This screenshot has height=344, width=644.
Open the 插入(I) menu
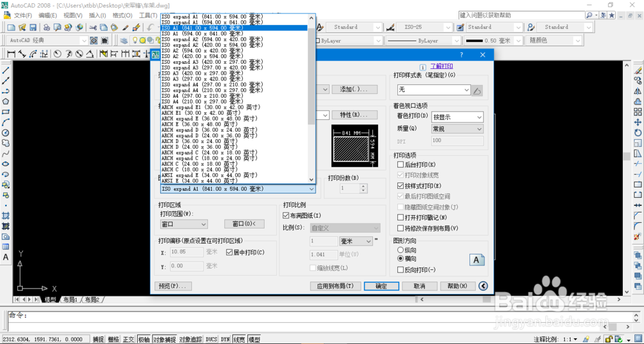coord(97,15)
